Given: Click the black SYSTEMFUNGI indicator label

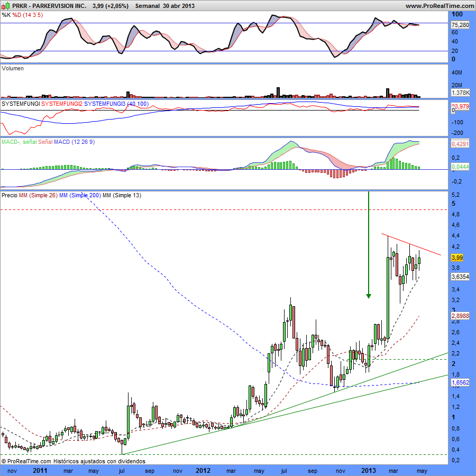Looking at the screenshot, I should pyautogui.click(x=21, y=104).
